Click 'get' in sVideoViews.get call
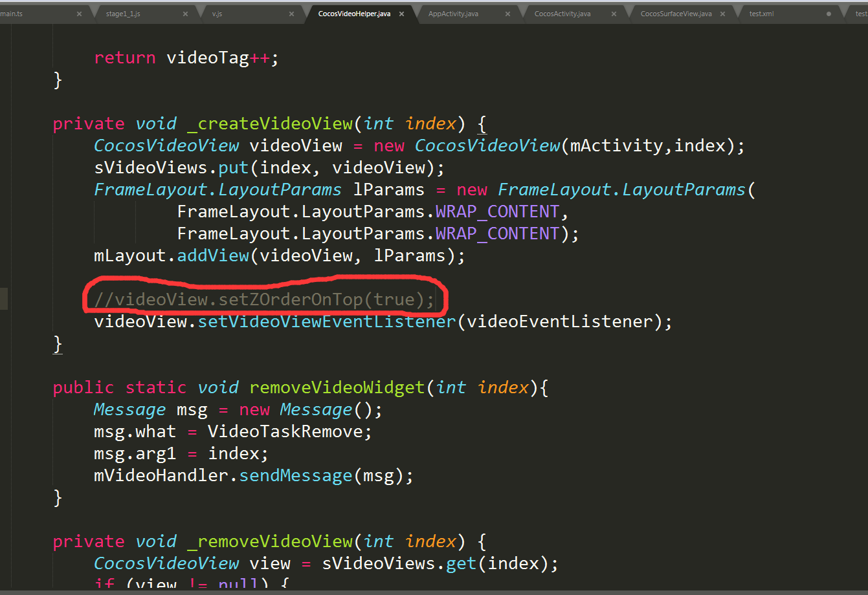Screen dimensions: 868x595 (x=462, y=563)
